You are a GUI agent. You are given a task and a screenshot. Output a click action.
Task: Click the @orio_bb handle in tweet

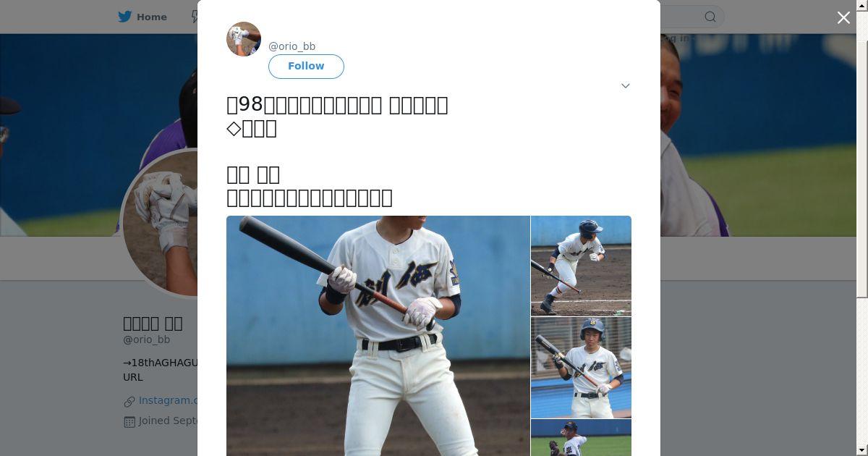click(292, 46)
